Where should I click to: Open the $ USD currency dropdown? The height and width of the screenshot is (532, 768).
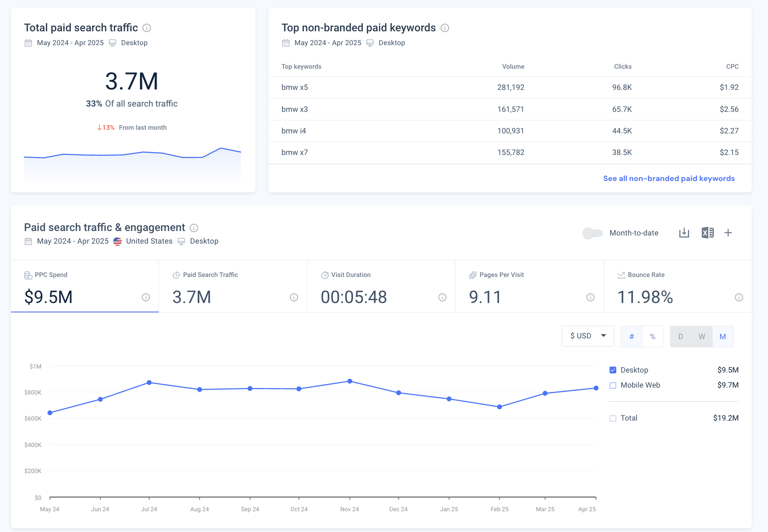(588, 336)
